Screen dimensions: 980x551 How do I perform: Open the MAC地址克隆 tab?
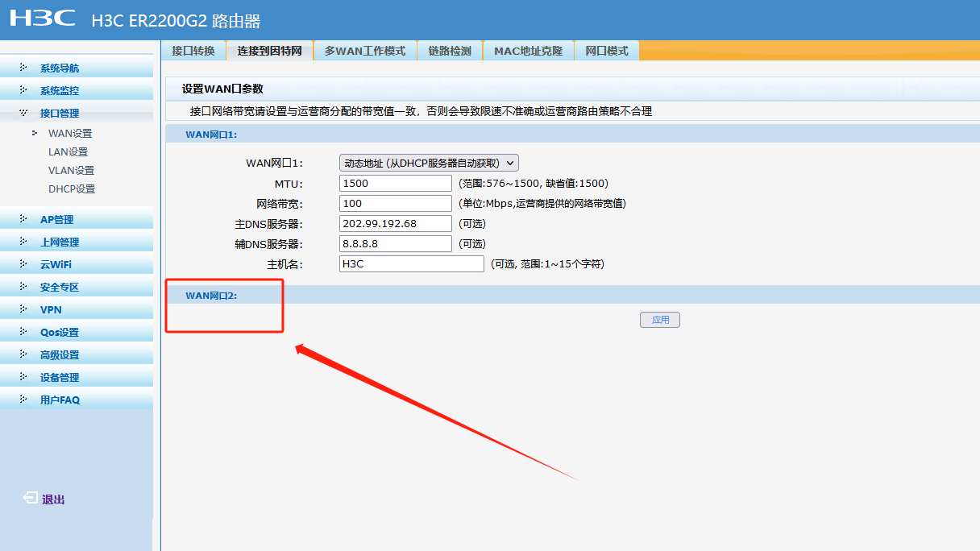(528, 51)
